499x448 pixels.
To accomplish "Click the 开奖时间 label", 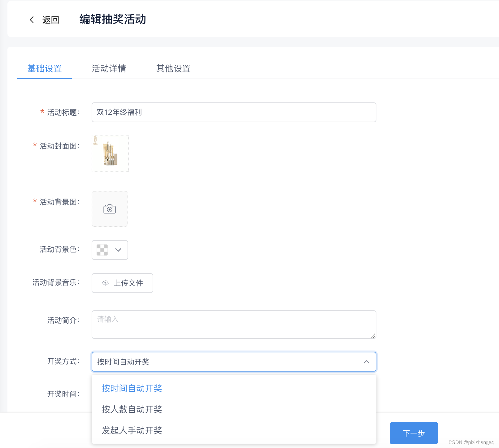I will pos(63,394).
